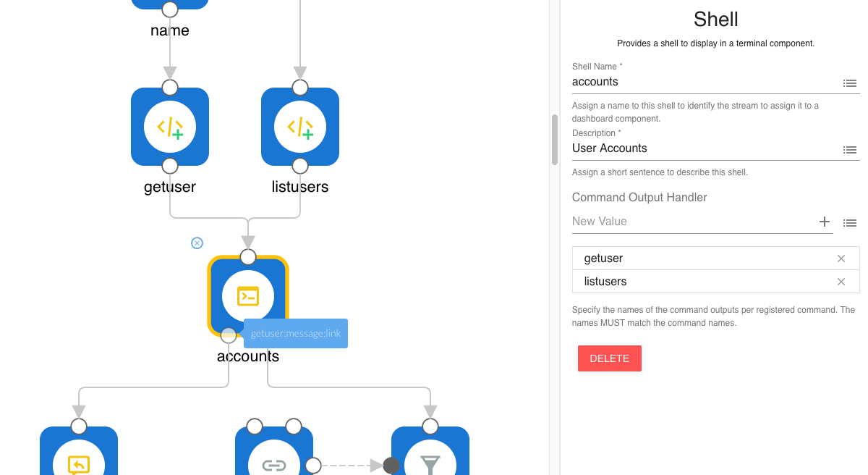Viewport: 868px width, 475px height.
Task: Open list options for Description field
Action: click(x=850, y=150)
